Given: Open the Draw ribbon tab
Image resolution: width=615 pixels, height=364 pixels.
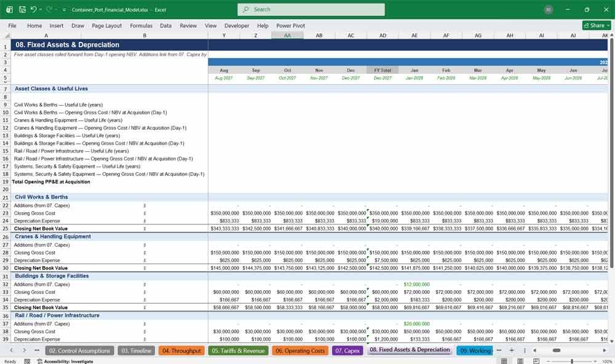Looking at the screenshot, I should click(x=77, y=25).
